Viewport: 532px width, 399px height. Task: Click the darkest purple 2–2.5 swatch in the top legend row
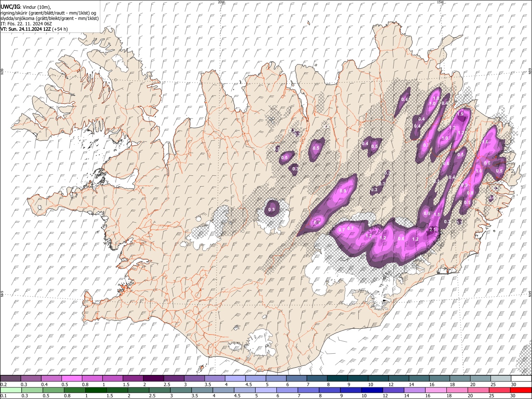[153, 378]
